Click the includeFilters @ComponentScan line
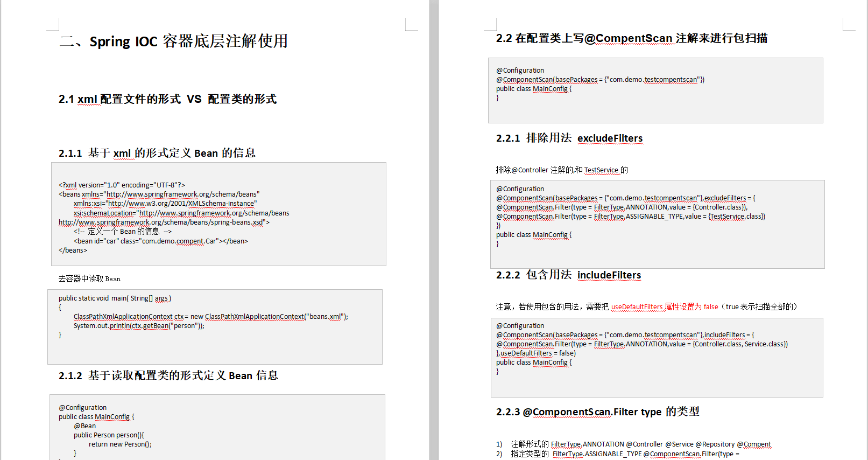The height and width of the screenshot is (460, 868). click(625, 334)
